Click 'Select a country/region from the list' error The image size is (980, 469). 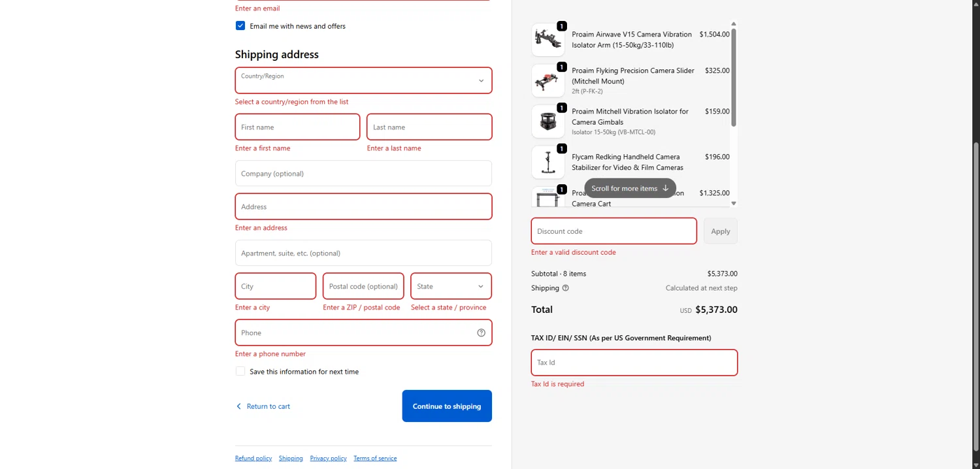click(291, 102)
